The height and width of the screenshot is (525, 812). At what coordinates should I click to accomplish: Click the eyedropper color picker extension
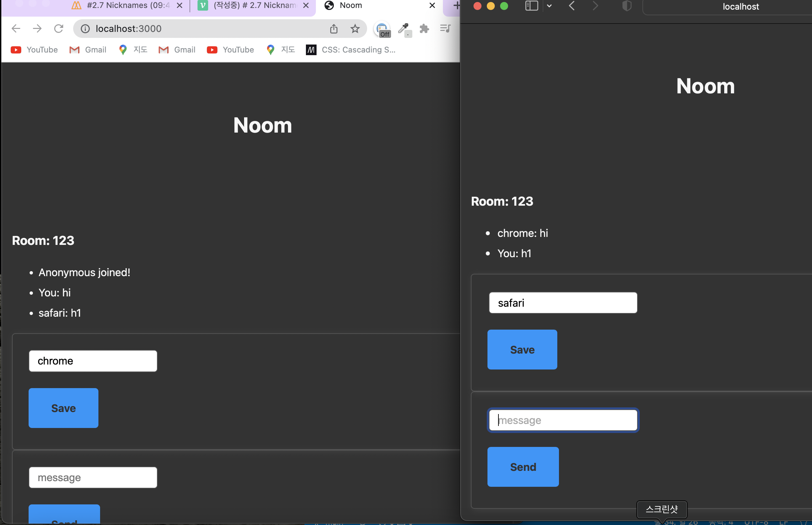point(404,29)
